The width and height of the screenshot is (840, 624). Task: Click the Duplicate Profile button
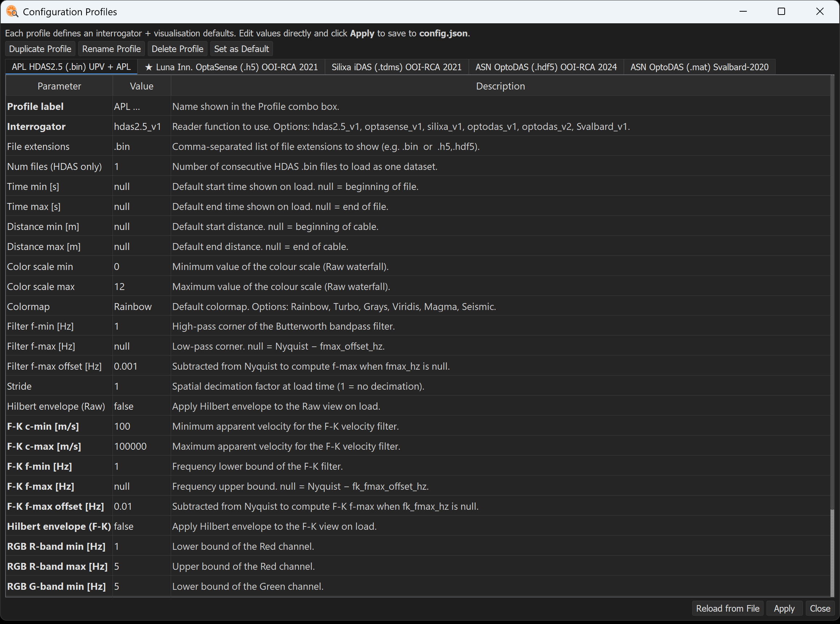point(40,49)
